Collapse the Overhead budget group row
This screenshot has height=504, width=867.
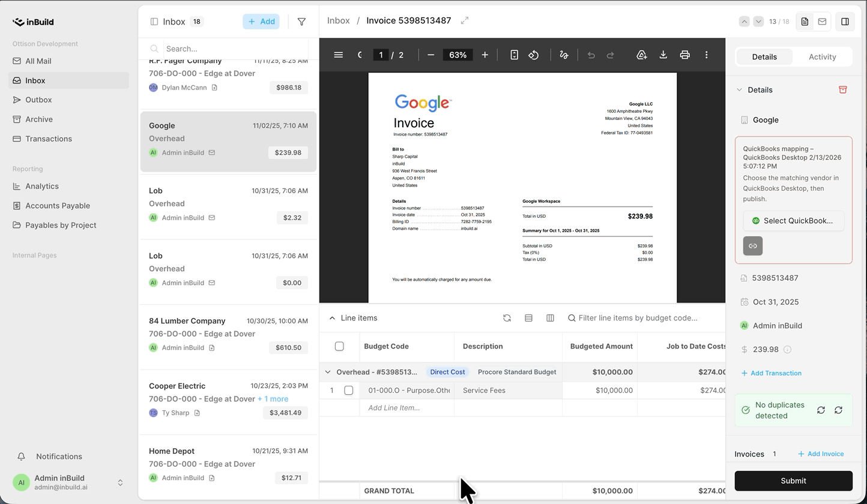328,372
